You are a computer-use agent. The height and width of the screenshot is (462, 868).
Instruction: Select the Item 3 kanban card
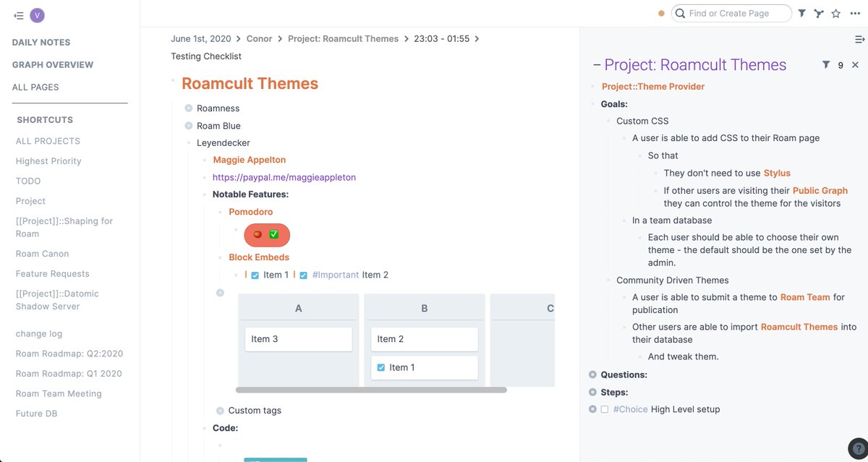[299, 339]
